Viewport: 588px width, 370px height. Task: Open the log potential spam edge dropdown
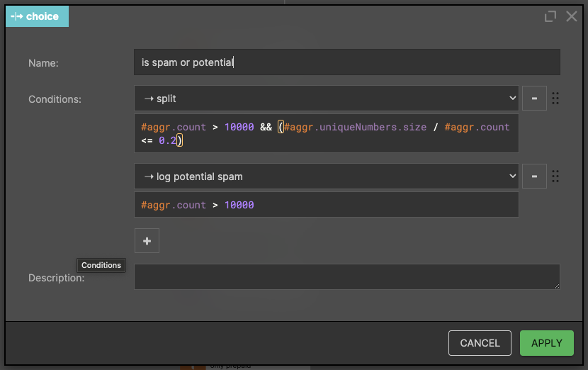click(x=327, y=176)
